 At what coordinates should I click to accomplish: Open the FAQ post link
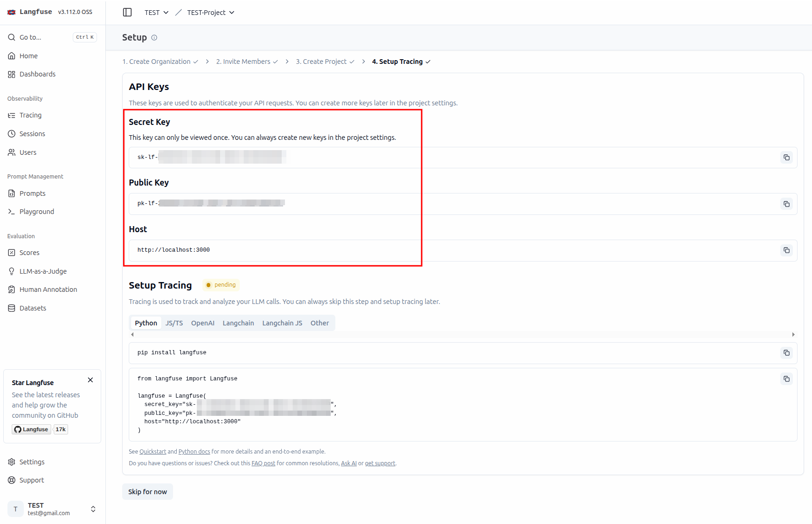pos(263,463)
